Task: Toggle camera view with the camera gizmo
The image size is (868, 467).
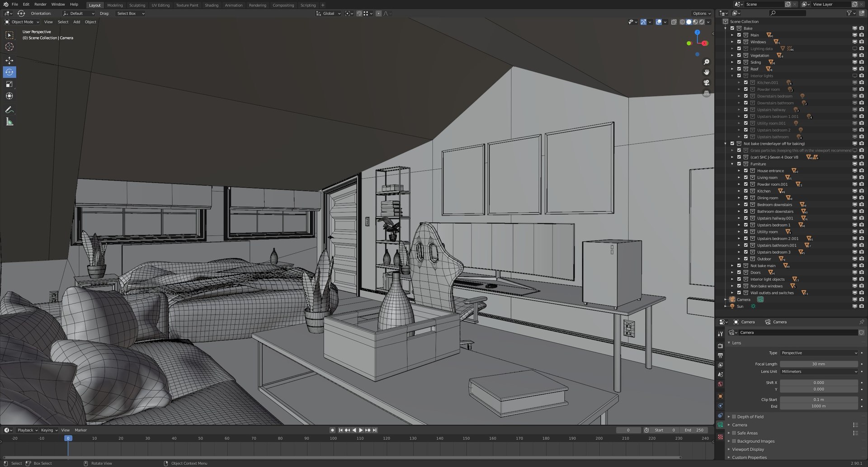Action: pos(706,83)
